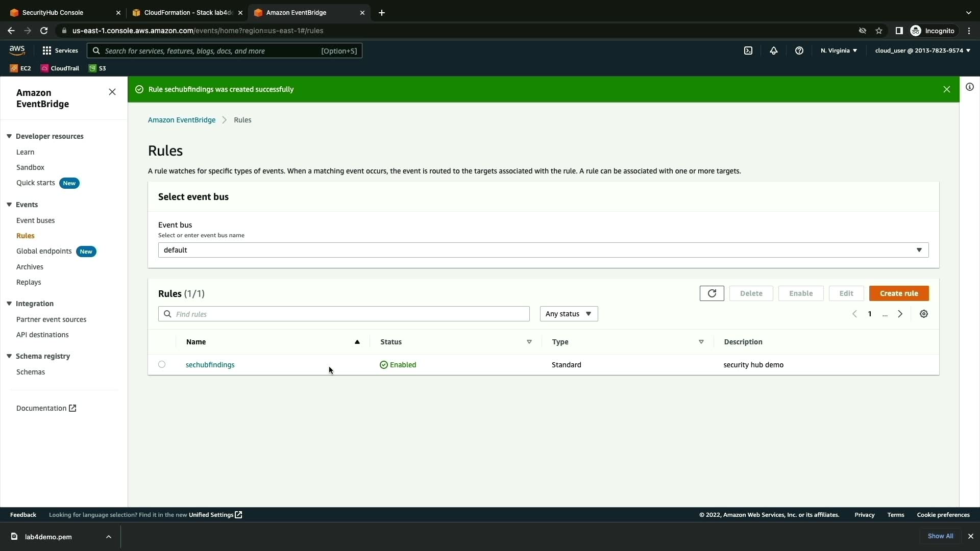Open the Status column filter arrow
The width and height of the screenshot is (980, 551).
pyautogui.click(x=529, y=342)
